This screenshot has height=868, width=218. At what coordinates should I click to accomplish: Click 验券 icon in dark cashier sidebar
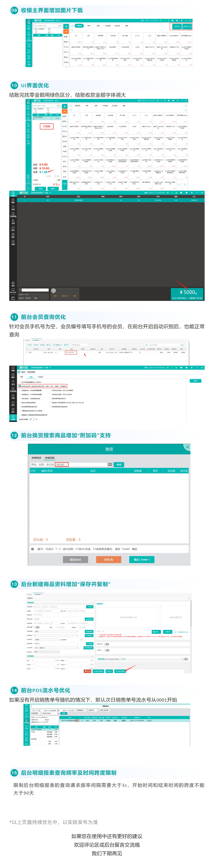tap(13, 284)
